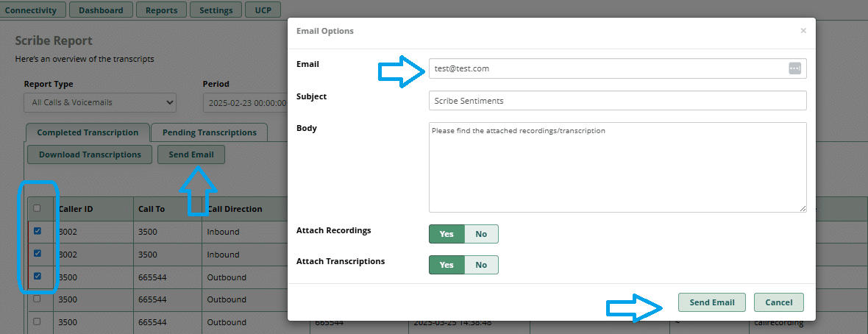Toggle the select-all checkbox in table header
Image resolution: width=868 pixels, height=334 pixels.
coord(38,208)
